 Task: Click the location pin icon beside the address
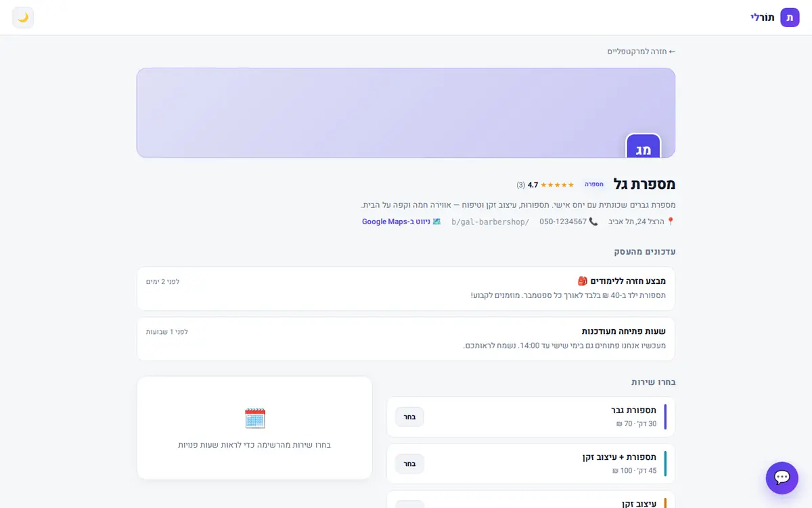pyautogui.click(x=671, y=221)
